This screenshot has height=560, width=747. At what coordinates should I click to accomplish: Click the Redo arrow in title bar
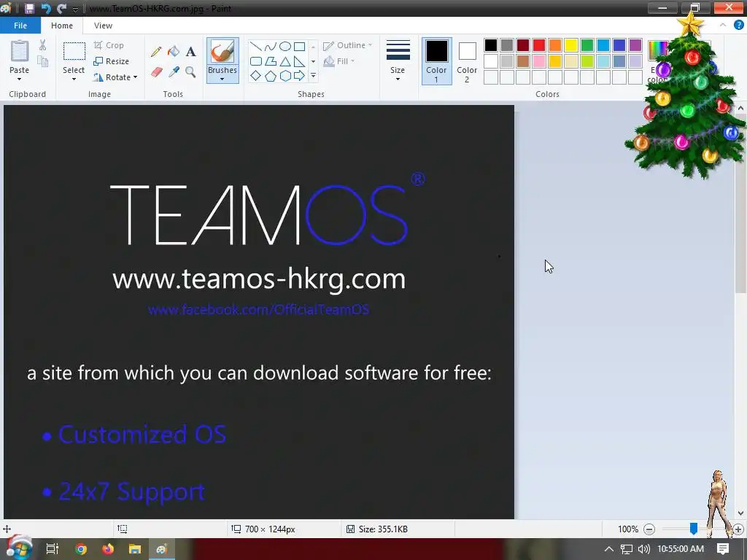click(61, 8)
